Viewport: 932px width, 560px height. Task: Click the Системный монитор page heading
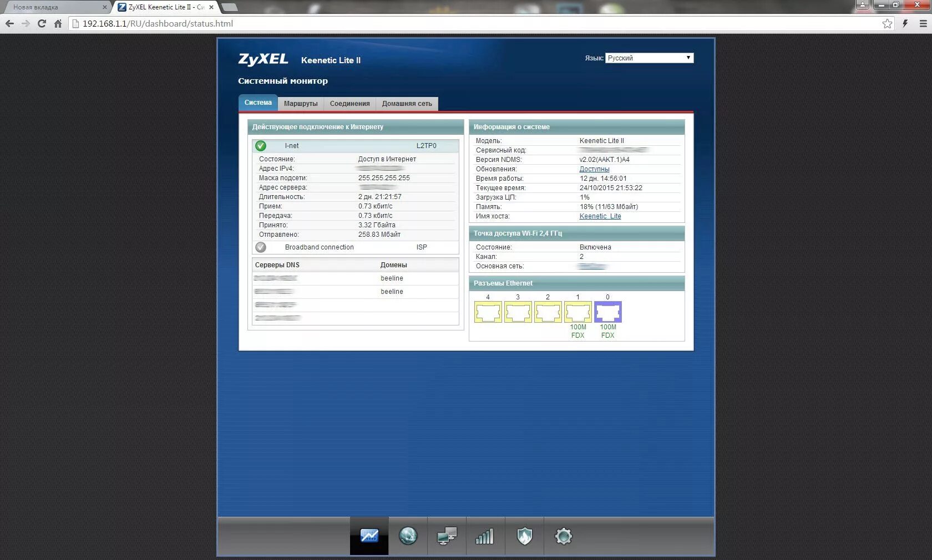point(283,81)
